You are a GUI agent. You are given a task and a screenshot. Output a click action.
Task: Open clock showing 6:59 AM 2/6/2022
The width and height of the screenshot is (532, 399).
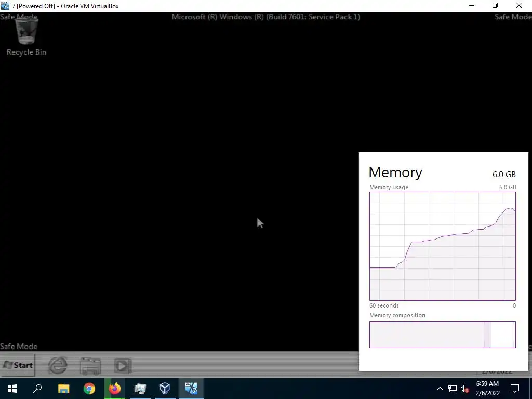487,389
